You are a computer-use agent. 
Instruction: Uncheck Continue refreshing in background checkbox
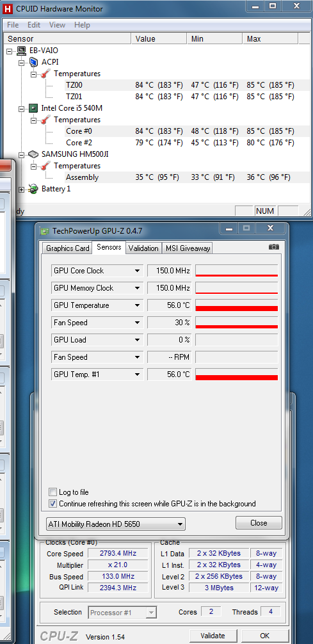52,504
